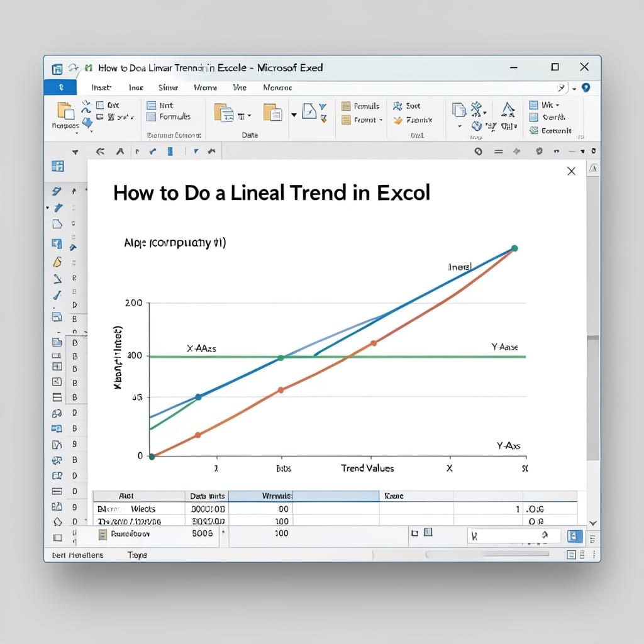The image size is (644, 644).
Task: Open the 'Monoroc' ribbon tab
Action: click(277, 87)
